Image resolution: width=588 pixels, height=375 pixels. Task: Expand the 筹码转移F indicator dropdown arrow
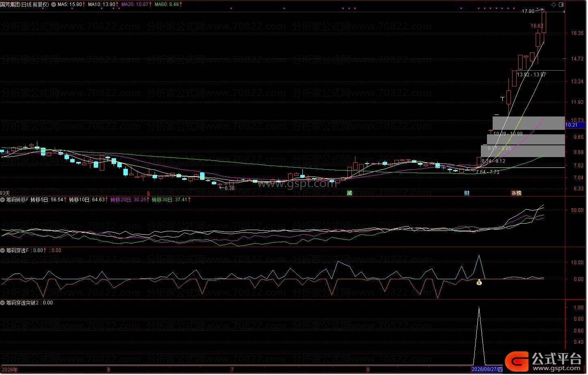3,200
